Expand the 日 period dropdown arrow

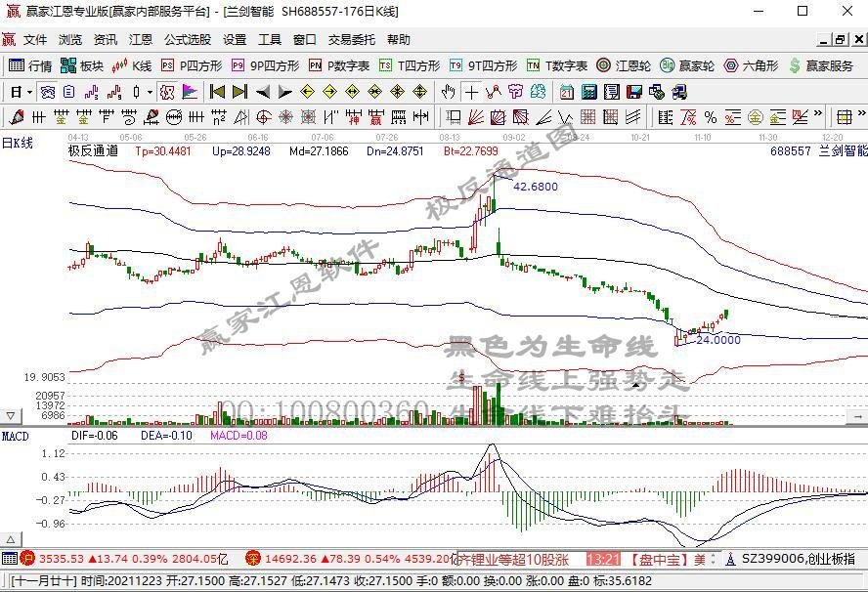(x=30, y=92)
